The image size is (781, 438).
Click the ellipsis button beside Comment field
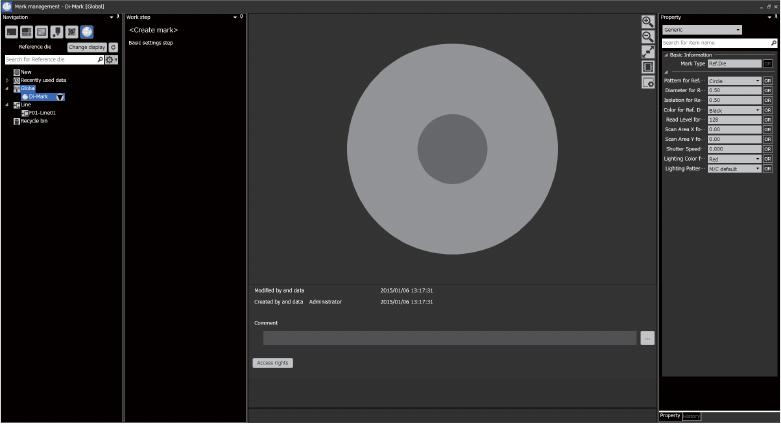(647, 338)
